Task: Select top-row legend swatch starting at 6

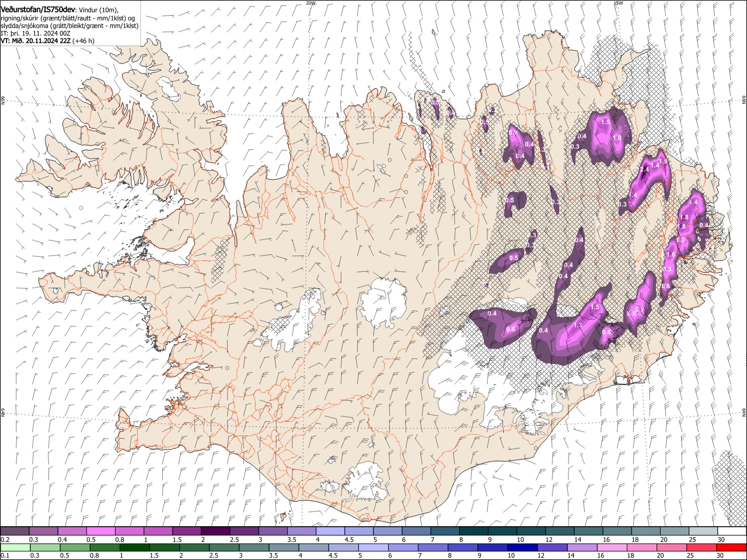Action: [416, 531]
